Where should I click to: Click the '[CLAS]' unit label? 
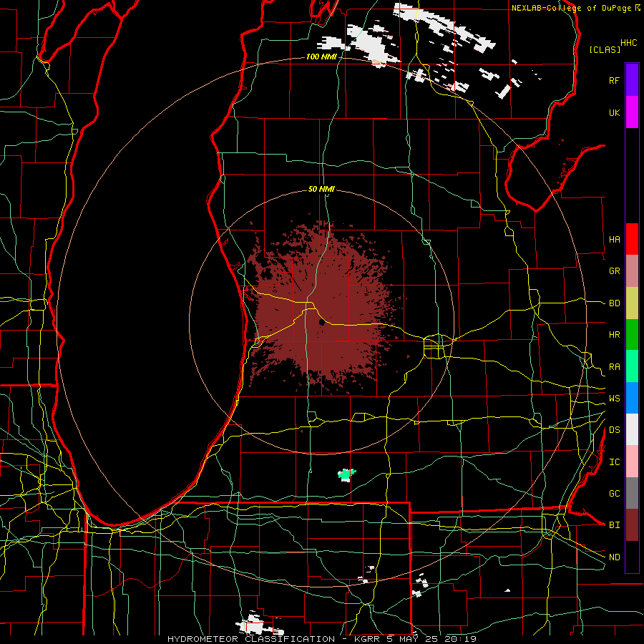pos(605,49)
